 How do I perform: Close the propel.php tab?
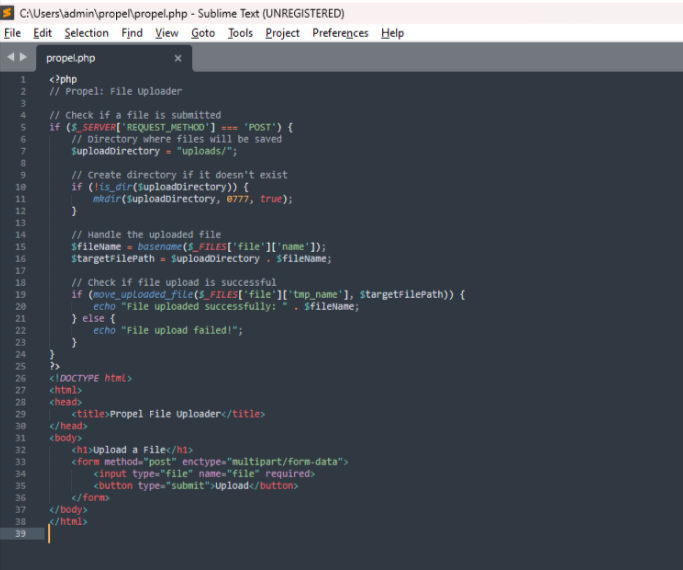178,58
